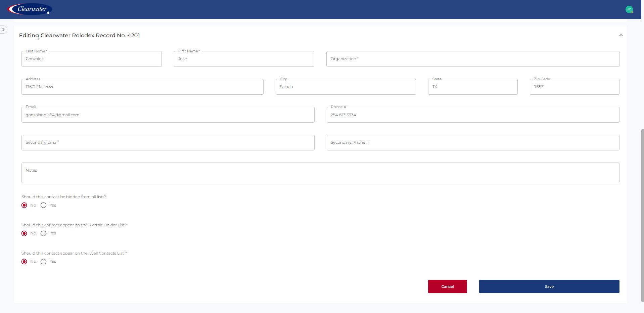Select No for Permit Holder List
The image size is (644, 313).
click(x=24, y=233)
